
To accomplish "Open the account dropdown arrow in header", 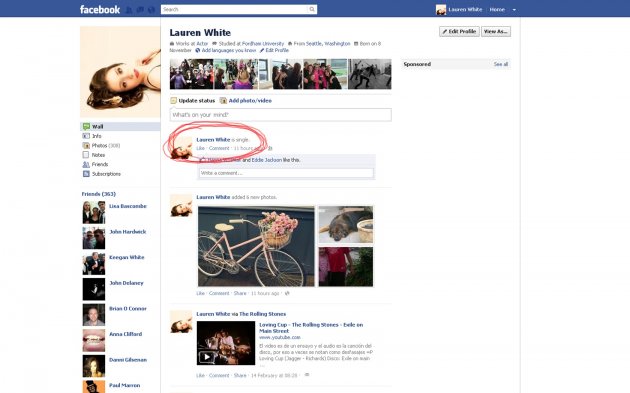I will coord(514,10).
